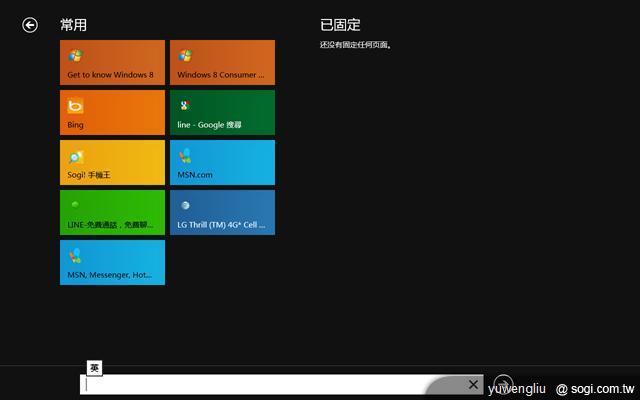
Task: Clear the address bar with the X button
Action: (x=473, y=384)
